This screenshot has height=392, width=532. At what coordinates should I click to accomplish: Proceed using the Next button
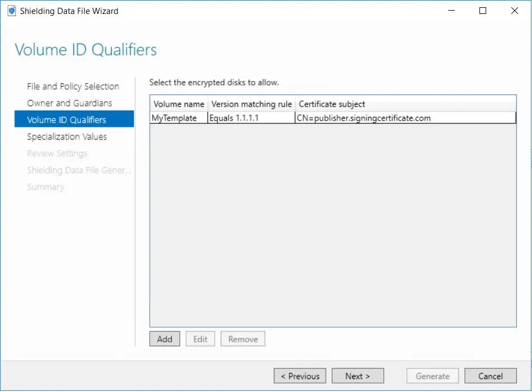(x=358, y=376)
